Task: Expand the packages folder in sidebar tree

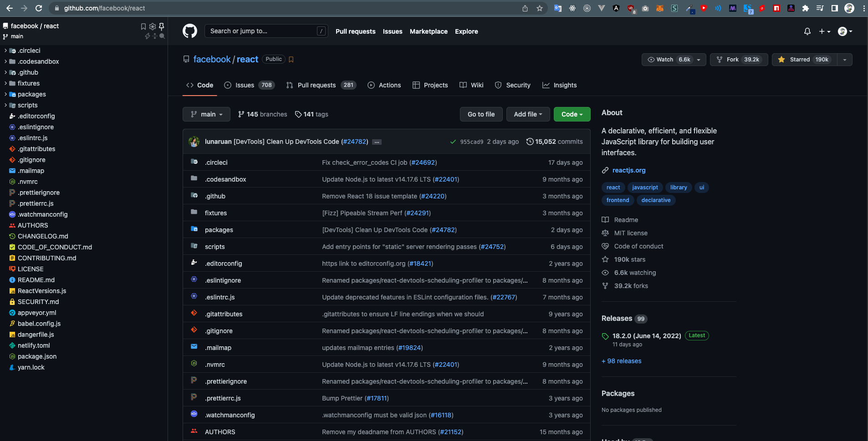Action: (x=5, y=94)
